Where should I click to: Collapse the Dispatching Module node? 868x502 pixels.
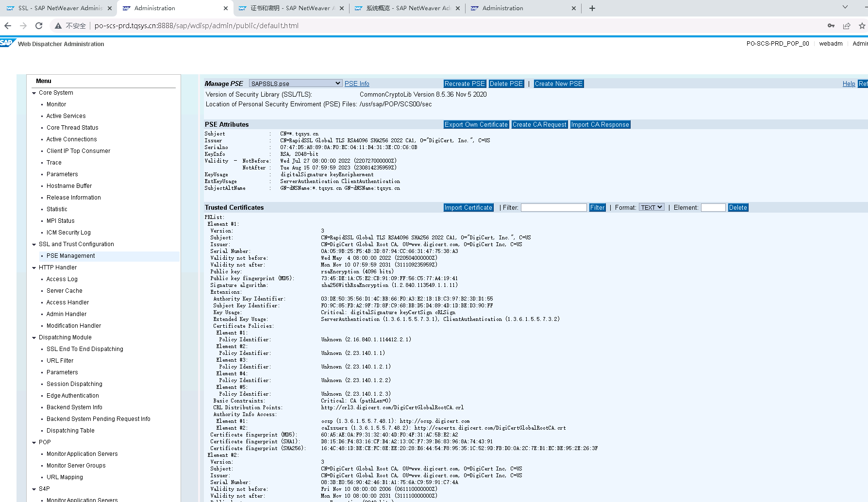click(34, 338)
